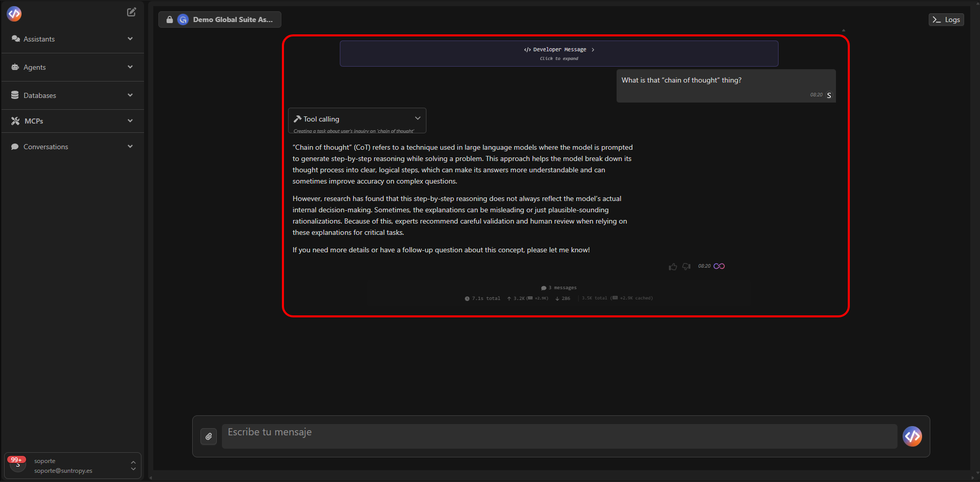Click the S avatar on the user message
This screenshot has width=980, height=482.
point(829,95)
